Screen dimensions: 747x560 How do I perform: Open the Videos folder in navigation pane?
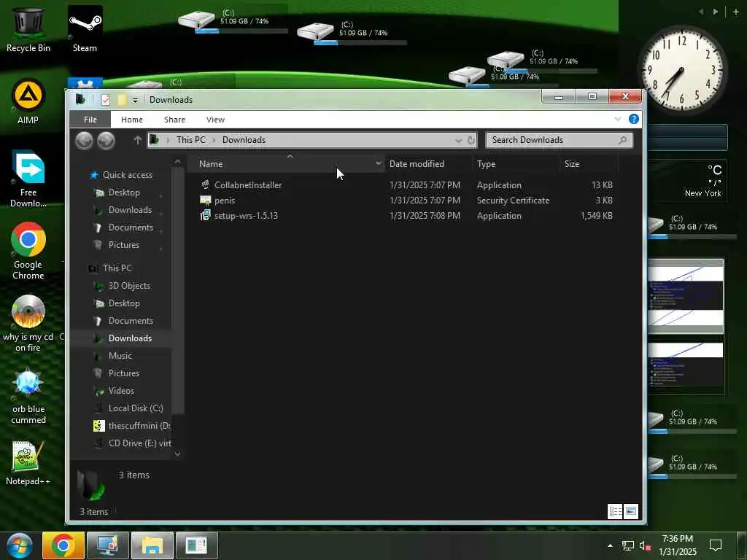[121, 391]
